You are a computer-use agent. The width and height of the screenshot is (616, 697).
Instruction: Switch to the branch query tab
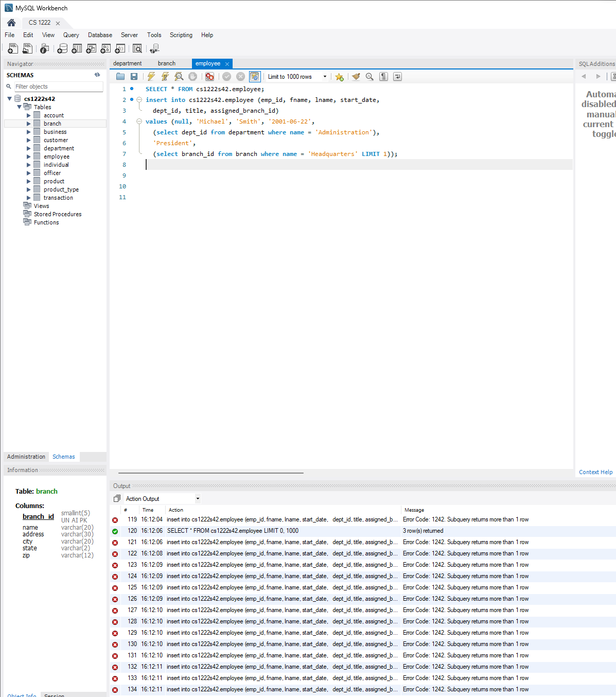[x=167, y=64]
